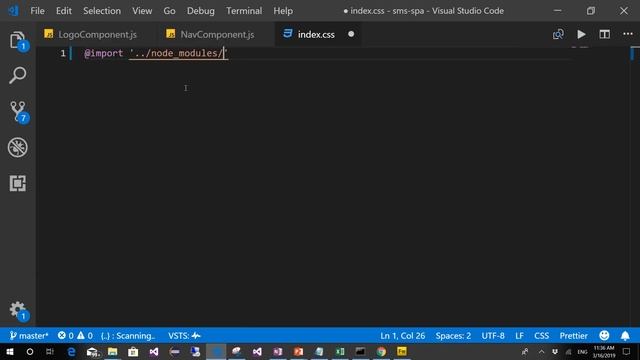Open the Edit menu
The image size is (640, 360).
point(64,11)
